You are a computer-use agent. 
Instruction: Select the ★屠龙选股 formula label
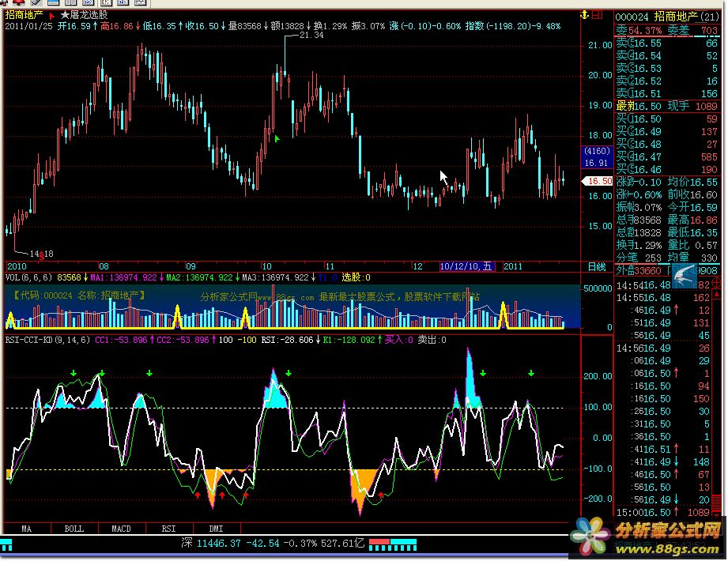[84, 15]
